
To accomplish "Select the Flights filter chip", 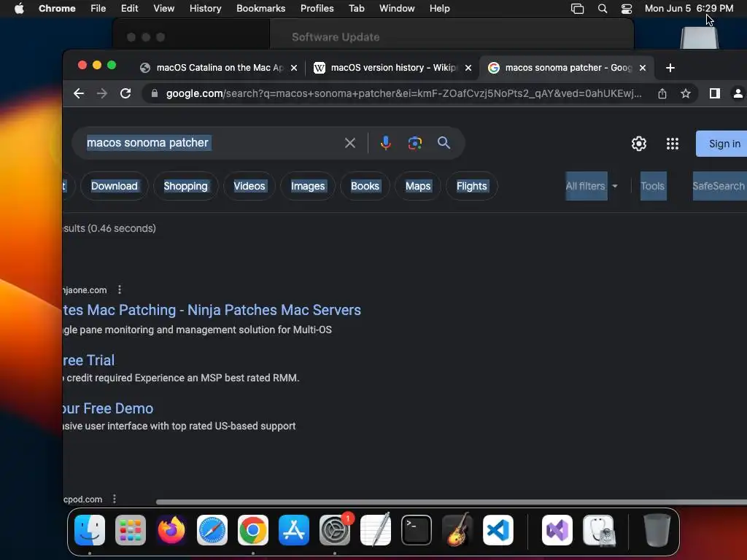I will pos(472,186).
